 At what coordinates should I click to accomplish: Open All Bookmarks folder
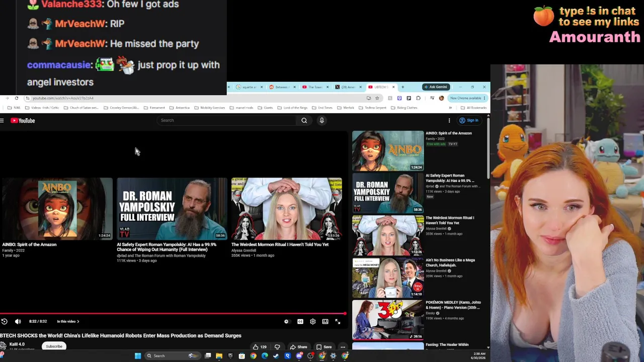(x=473, y=108)
